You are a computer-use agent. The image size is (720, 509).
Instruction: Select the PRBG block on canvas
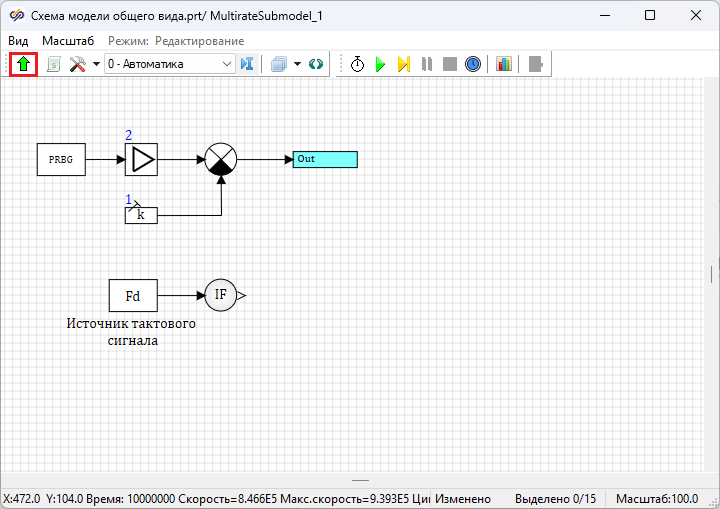[x=61, y=159]
